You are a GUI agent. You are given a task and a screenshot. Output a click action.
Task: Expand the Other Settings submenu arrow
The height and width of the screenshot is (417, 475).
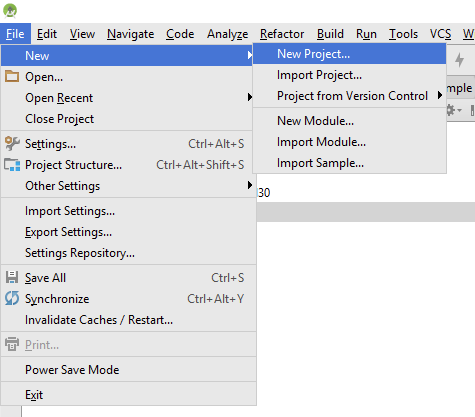[x=250, y=185]
